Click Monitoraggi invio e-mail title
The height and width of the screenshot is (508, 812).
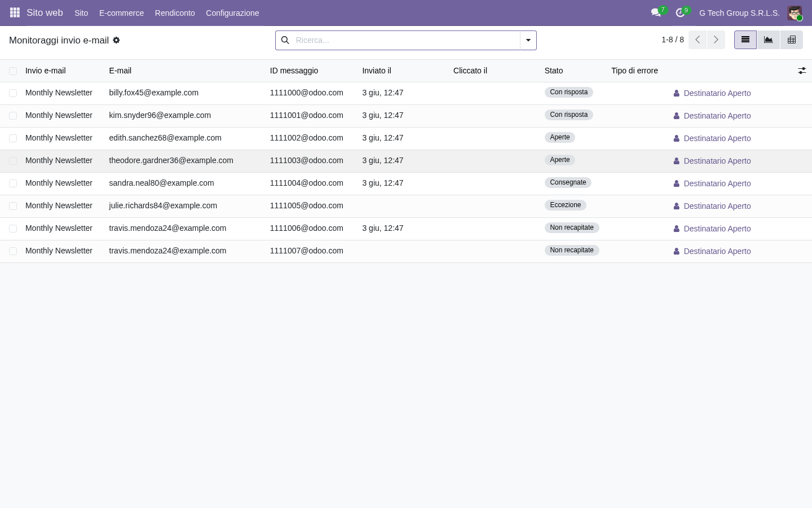pyautogui.click(x=59, y=40)
